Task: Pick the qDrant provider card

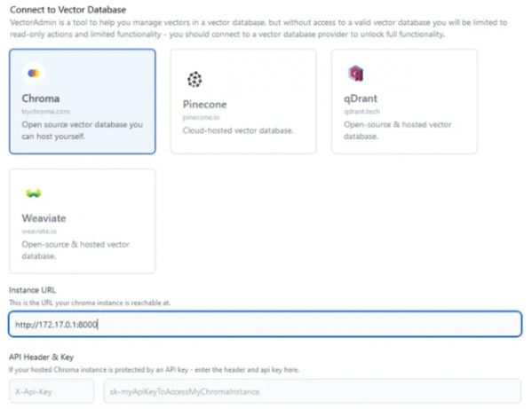Action: (404, 101)
